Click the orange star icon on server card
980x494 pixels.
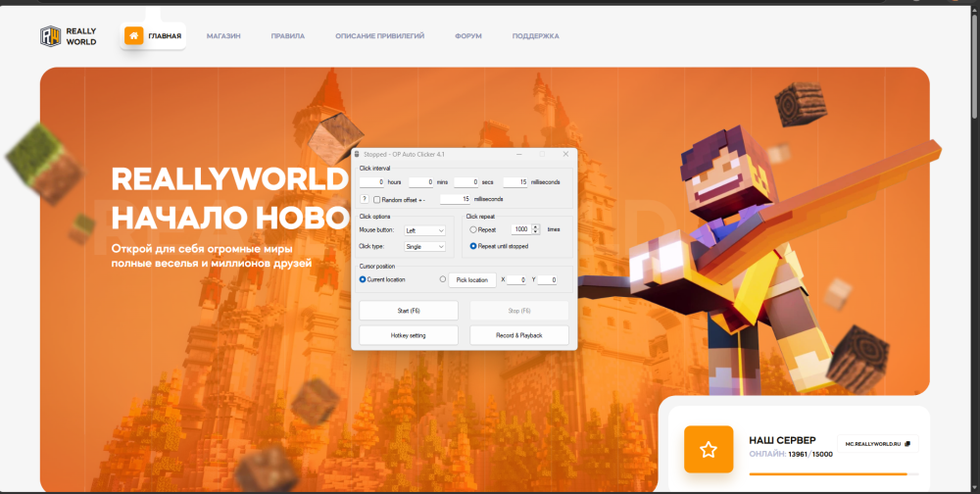(x=709, y=449)
